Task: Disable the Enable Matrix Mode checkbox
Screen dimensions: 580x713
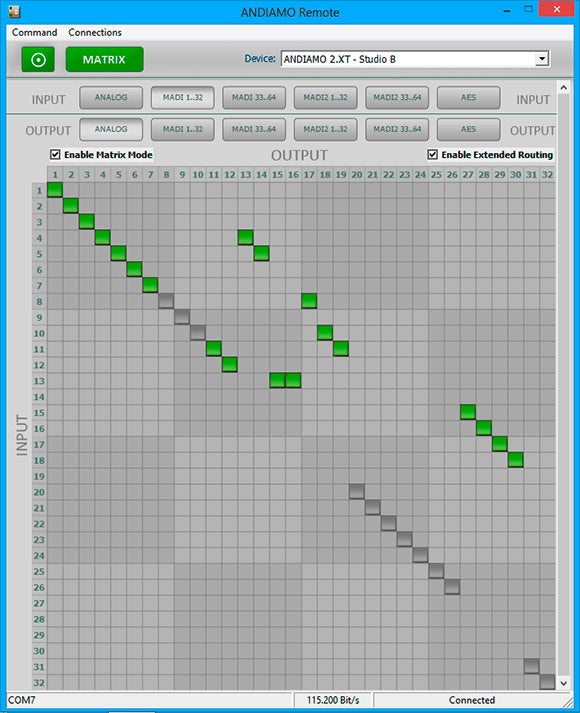Action: pyautogui.click(x=55, y=155)
